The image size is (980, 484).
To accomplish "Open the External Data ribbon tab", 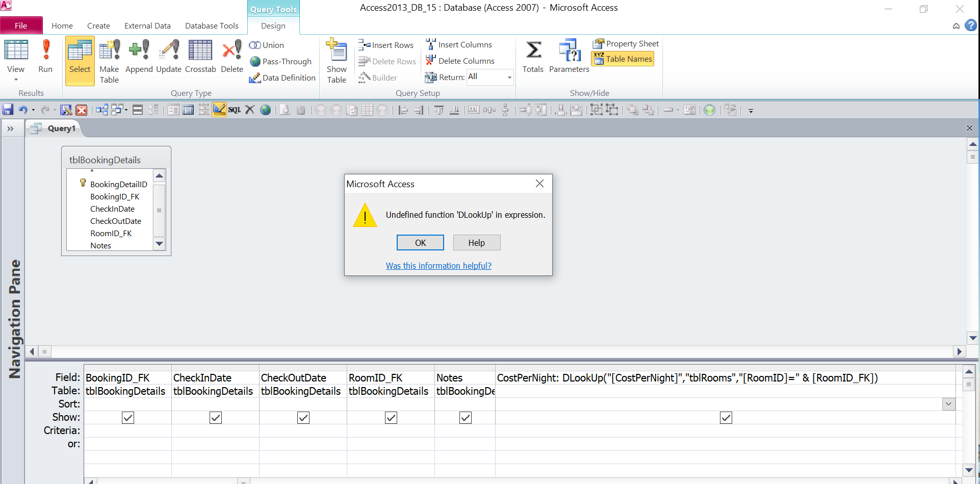I will tap(147, 26).
